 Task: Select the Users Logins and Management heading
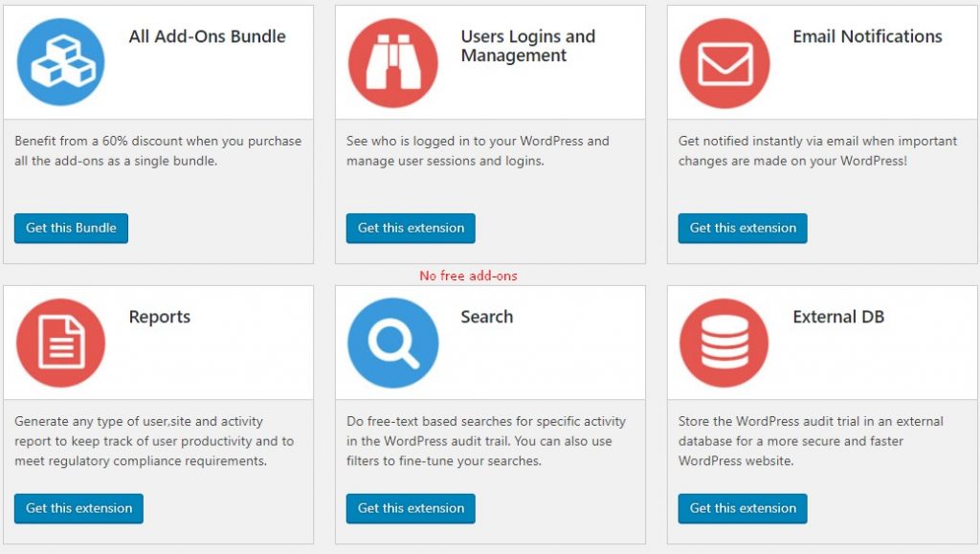pyautogui.click(x=528, y=46)
